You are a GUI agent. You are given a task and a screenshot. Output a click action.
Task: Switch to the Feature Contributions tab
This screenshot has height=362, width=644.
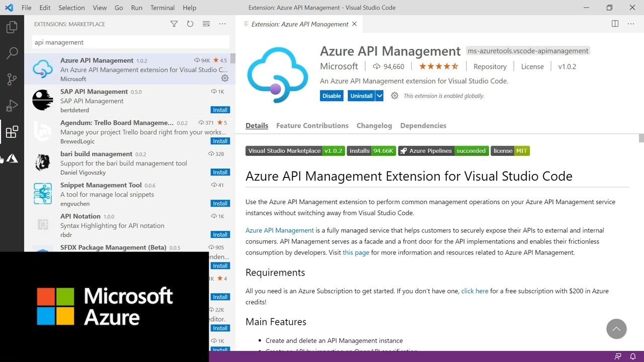click(312, 126)
